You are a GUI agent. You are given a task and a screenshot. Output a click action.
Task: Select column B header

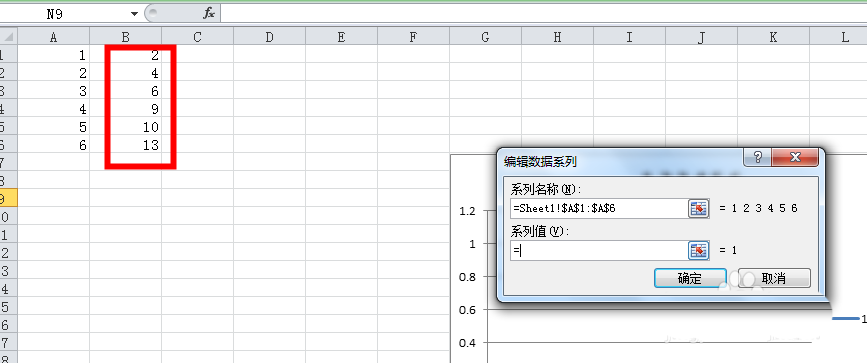tap(126, 37)
